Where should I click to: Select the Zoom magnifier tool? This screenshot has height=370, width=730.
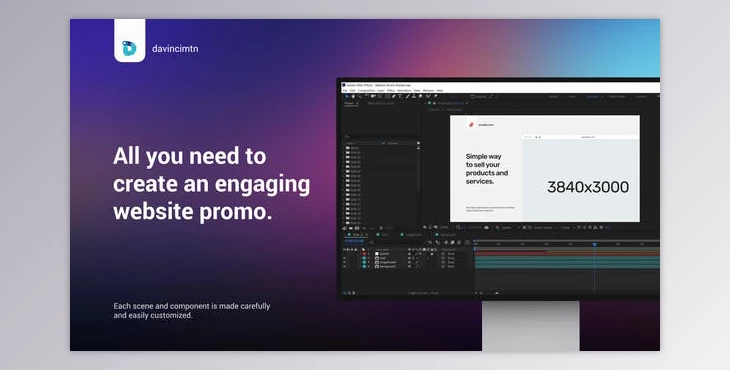pyautogui.click(x=359, y=96)
